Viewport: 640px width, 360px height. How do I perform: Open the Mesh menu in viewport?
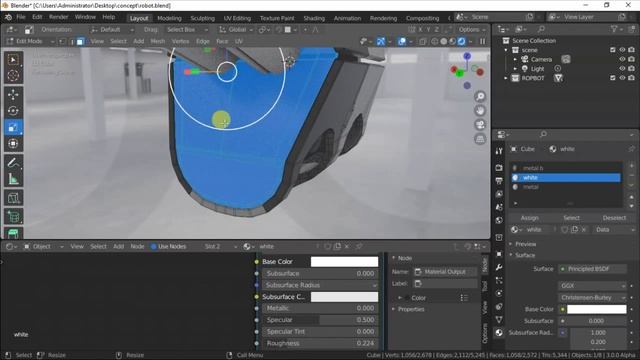coord(158,41)
